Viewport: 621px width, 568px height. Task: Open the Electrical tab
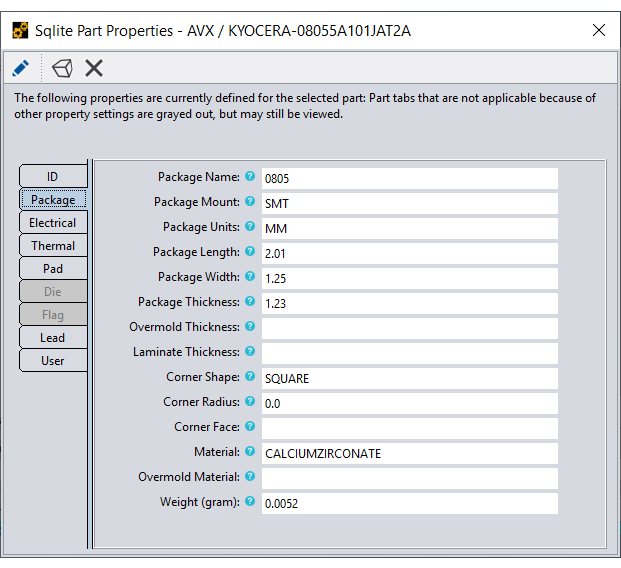[53, 223]
